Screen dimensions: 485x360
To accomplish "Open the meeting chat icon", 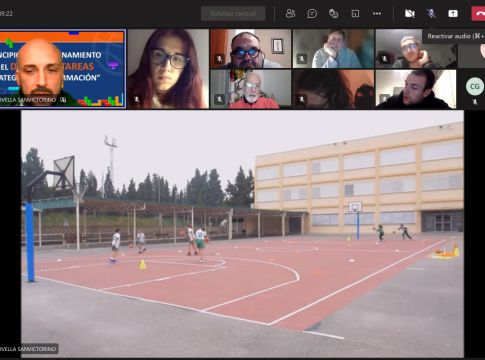I will (x=312, y=13).
